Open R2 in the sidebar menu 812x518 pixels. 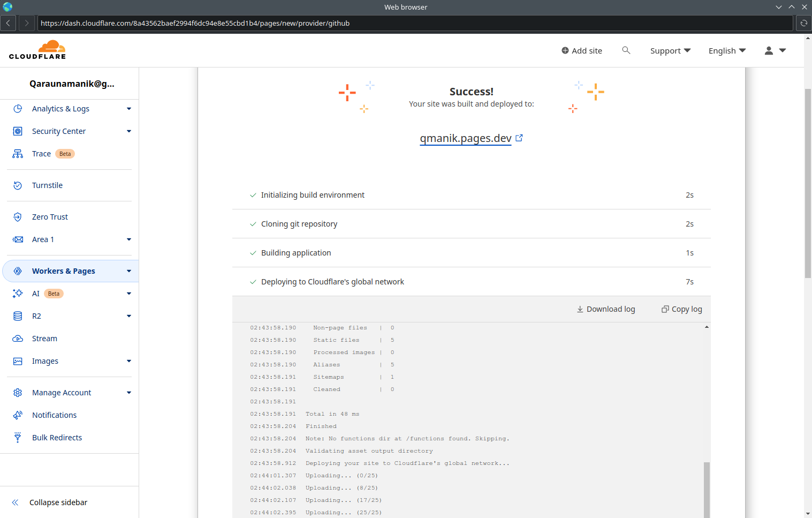coord(36,316)
